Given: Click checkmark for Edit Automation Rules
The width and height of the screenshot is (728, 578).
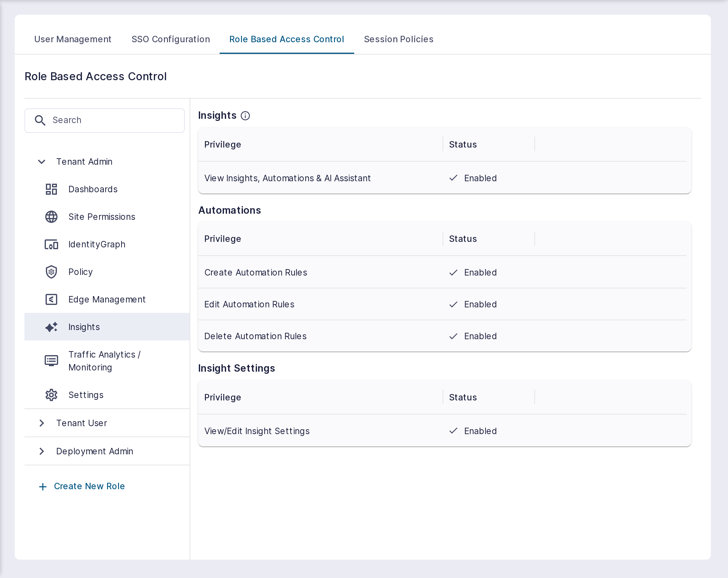Looking at the screenshot, I should (x=453, y=304).
